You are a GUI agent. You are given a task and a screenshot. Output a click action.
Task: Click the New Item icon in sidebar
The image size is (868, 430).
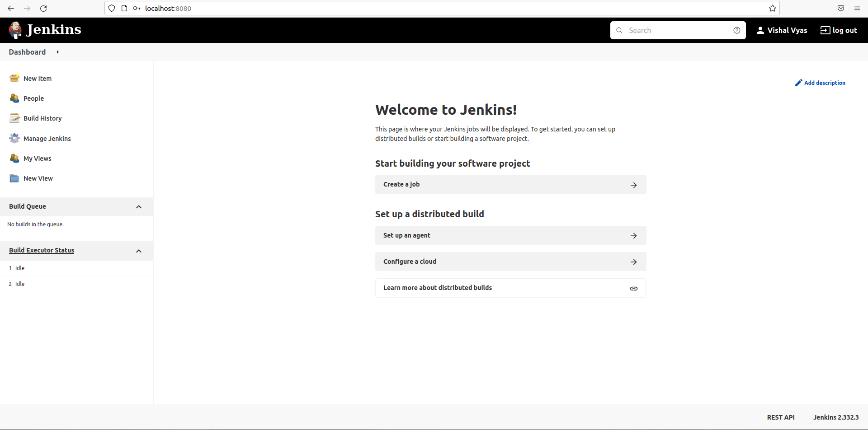pos(14,78)
